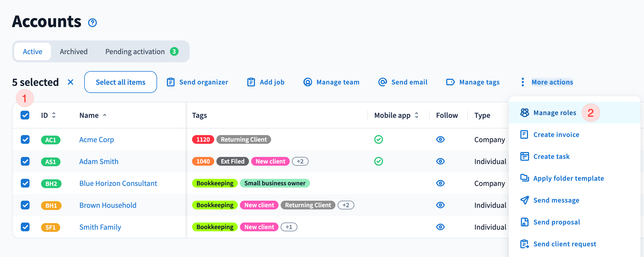Open the Brown Household account link
Image resolution: width=644 pixels, height=257 pixels.
(108, 205)
